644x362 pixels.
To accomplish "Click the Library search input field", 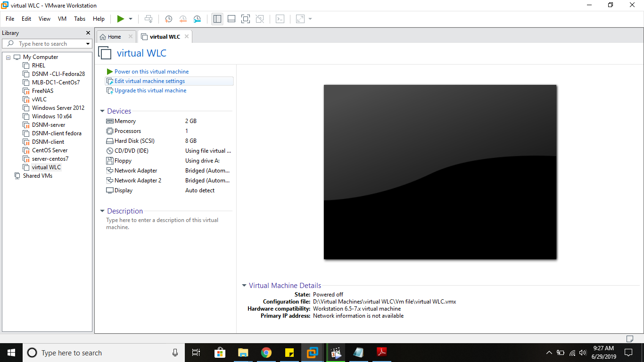I will 47,44.
